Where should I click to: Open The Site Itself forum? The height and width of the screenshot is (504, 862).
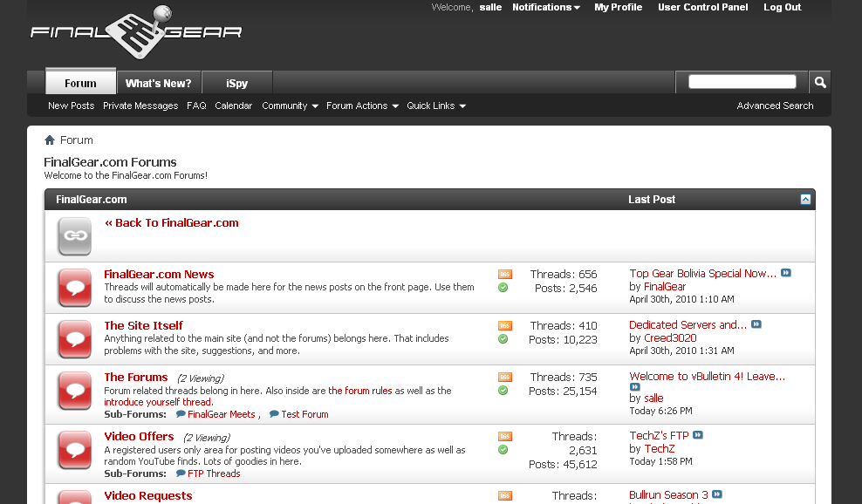pos(143,325)
